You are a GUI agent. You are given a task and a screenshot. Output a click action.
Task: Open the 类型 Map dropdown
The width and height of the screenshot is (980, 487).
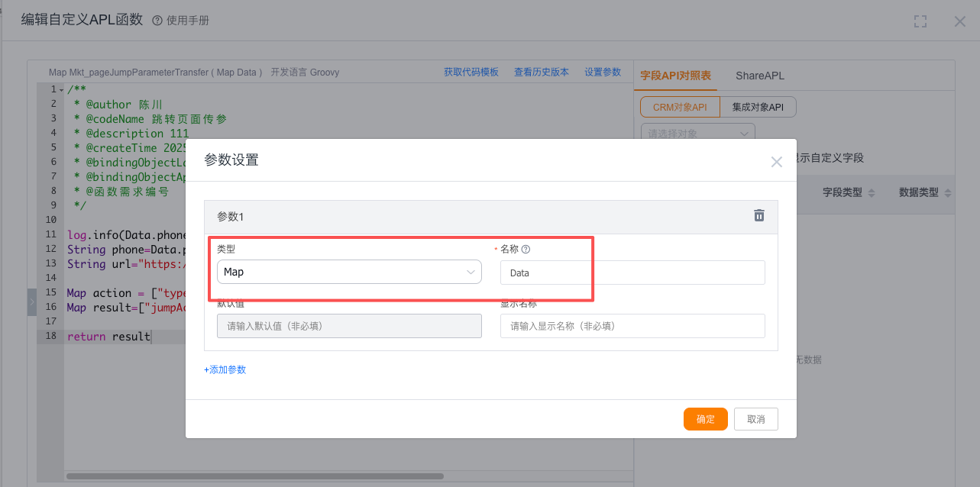349,273
